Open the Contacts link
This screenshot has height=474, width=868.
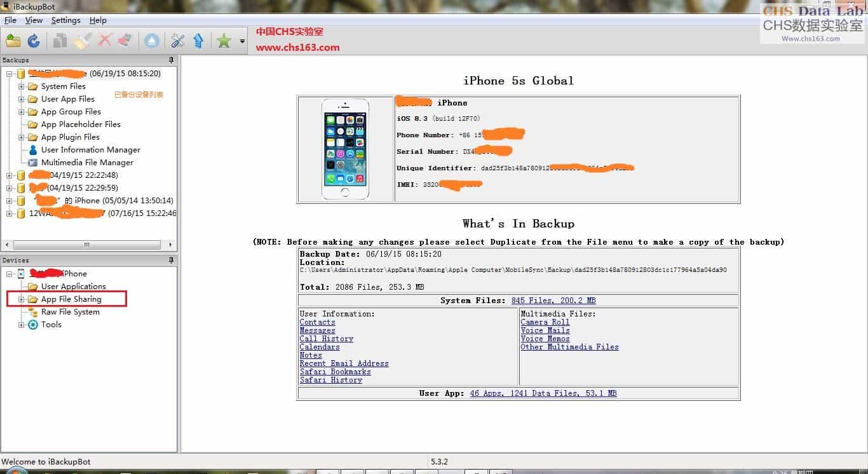[318, 322]
